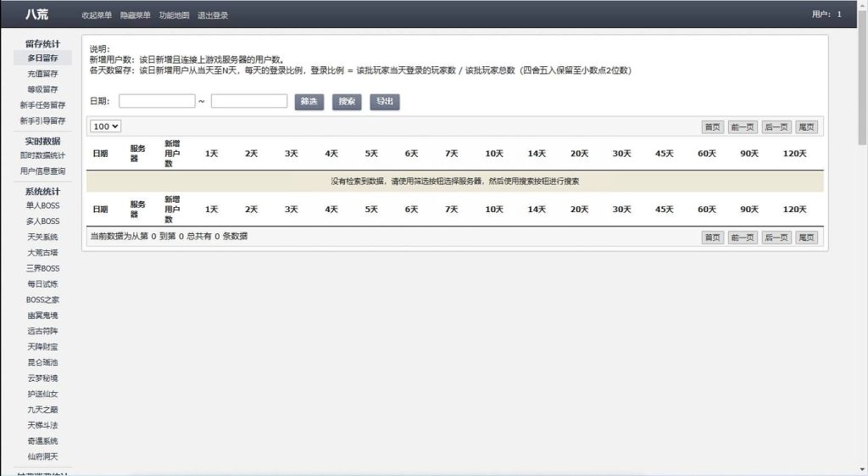
Task: Select 等级留存 from the sidebar
Action: pyautogui.click(x=42, y=89)
